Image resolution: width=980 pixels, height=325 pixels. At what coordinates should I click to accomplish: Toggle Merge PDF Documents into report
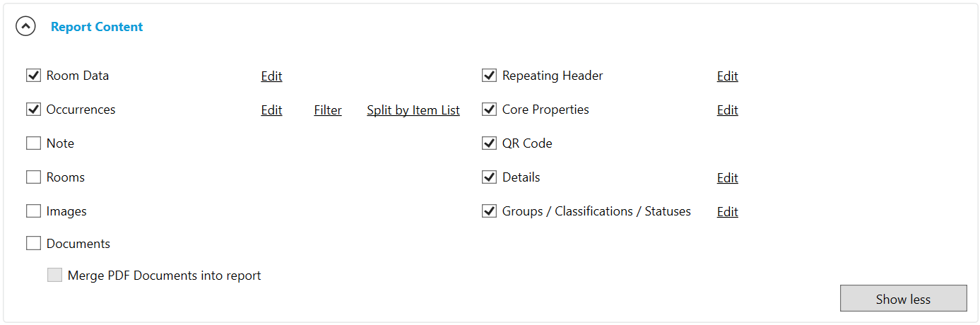54,276
